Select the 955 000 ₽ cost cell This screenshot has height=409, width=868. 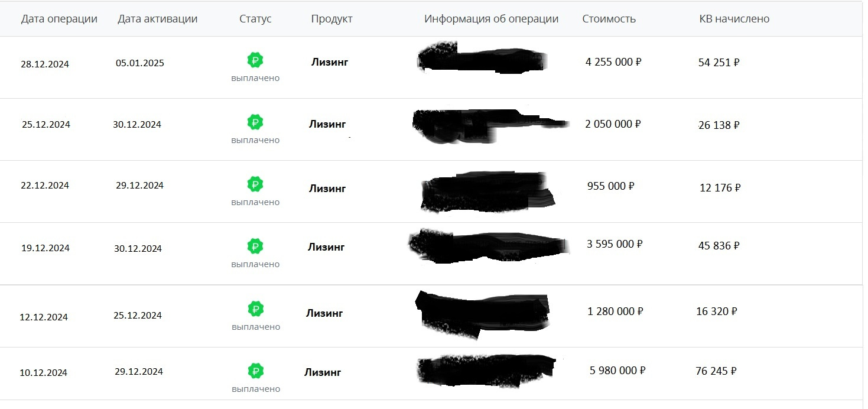click(611, 186)
